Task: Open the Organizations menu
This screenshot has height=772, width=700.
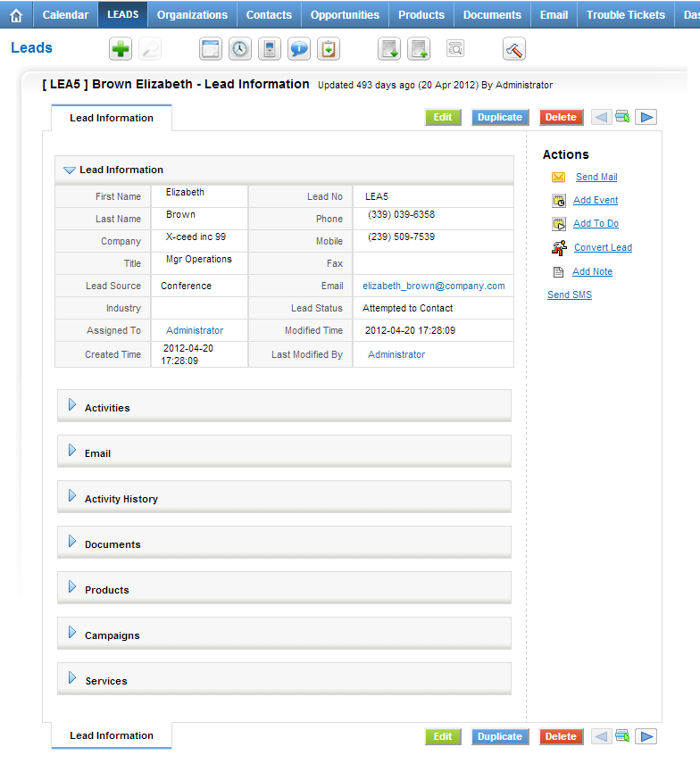Action: pos(192,15)
